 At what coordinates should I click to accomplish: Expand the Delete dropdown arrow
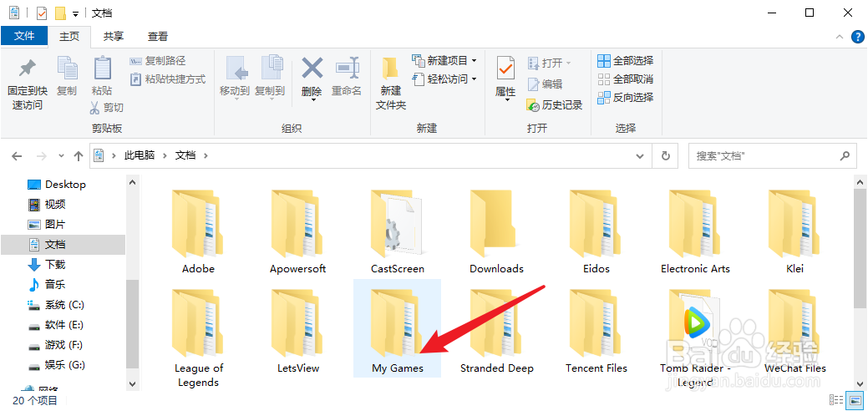pyautogui.click(x=312, y=99)
